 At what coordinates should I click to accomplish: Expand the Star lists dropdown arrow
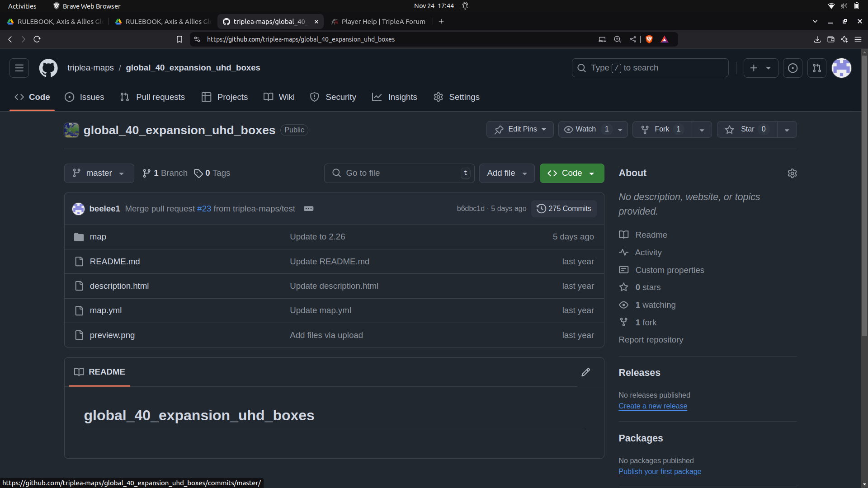point(787,130)
